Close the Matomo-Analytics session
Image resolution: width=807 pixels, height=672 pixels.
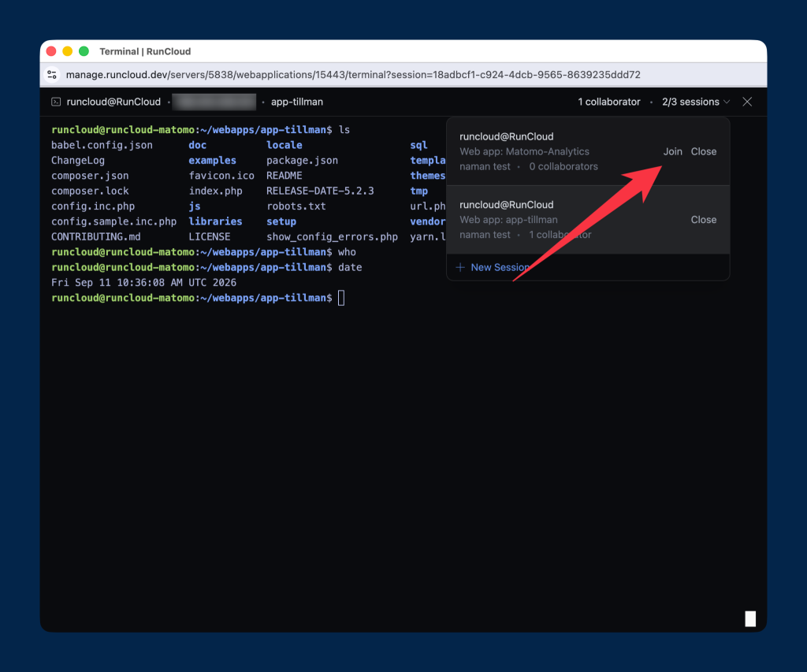point(704,151)
